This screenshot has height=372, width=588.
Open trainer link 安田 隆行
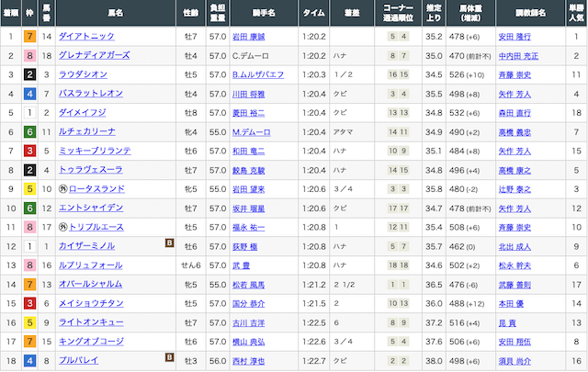(514, 37)
